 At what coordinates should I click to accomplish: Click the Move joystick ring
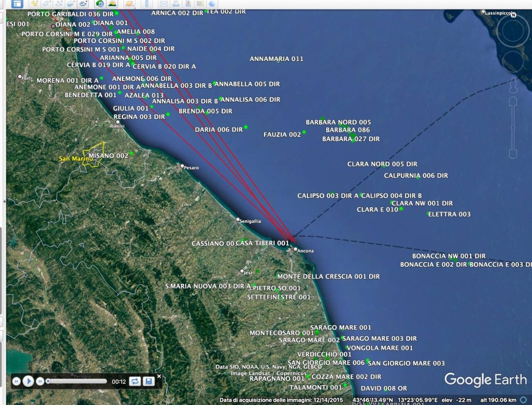pyautogui.click(x=513, y=61)
